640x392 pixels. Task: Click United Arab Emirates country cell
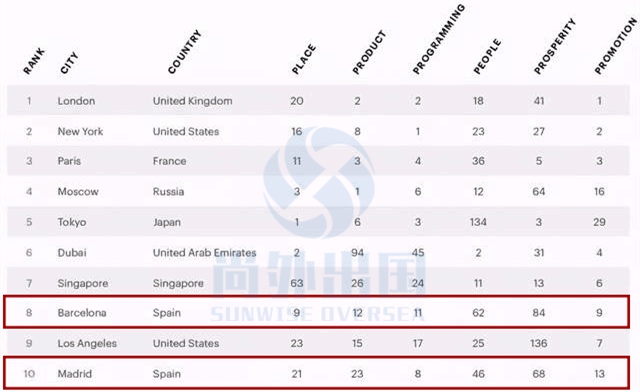coord(204,253)
